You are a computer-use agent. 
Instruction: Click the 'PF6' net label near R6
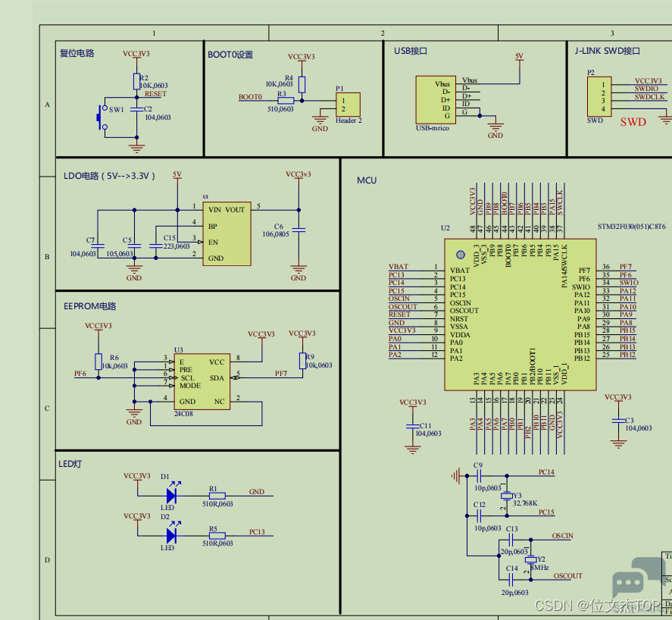pos(80,374)
